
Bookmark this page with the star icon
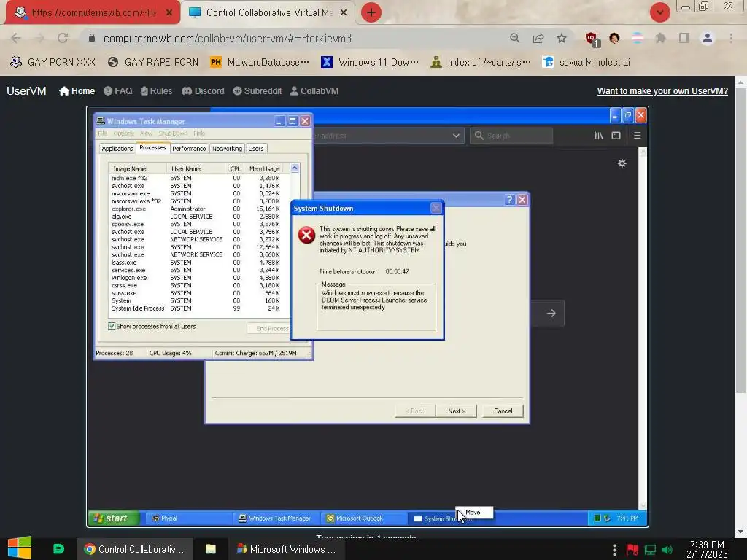[562, 38]
